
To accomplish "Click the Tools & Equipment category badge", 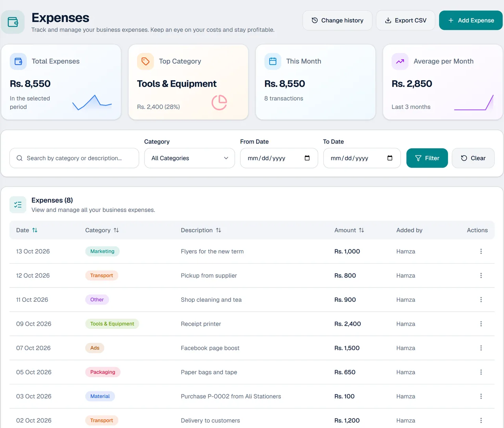I will (x=112, y=324).
